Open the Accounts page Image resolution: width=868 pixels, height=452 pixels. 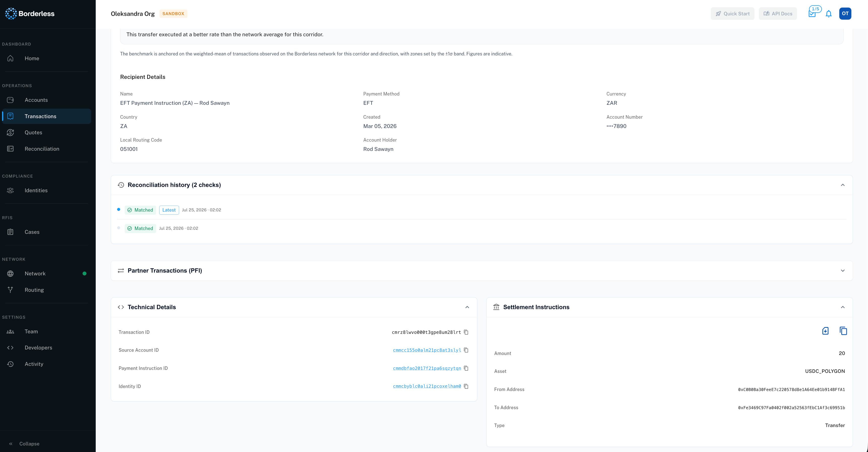tap(47, 100)
